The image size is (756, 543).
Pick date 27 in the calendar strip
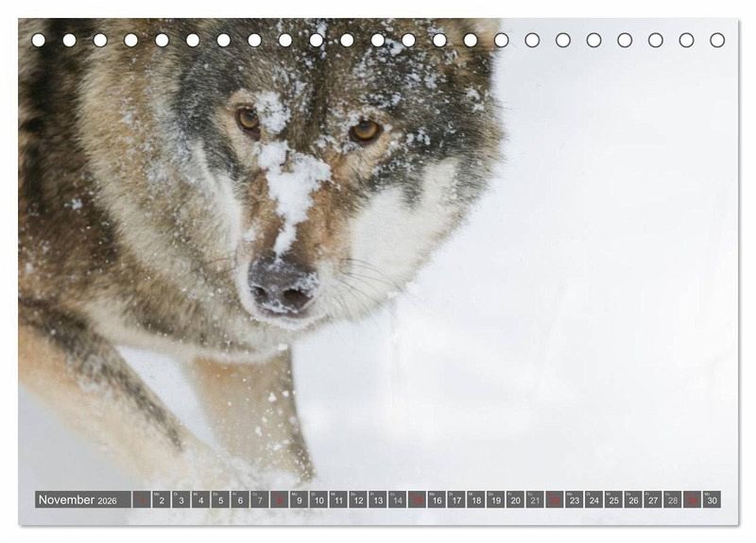point(653,500)
